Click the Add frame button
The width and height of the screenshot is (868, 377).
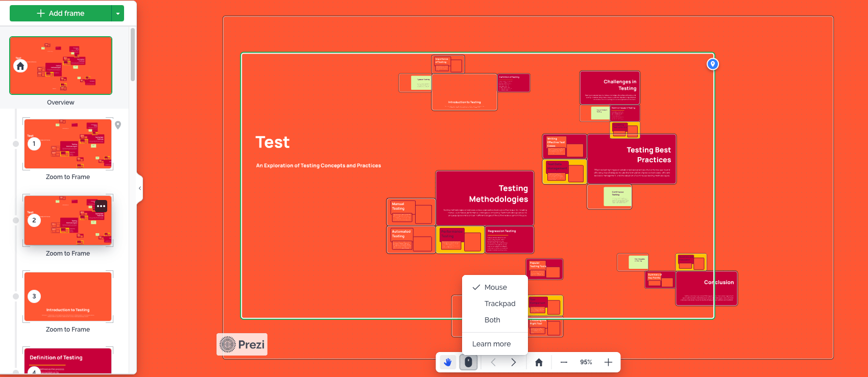60,13
